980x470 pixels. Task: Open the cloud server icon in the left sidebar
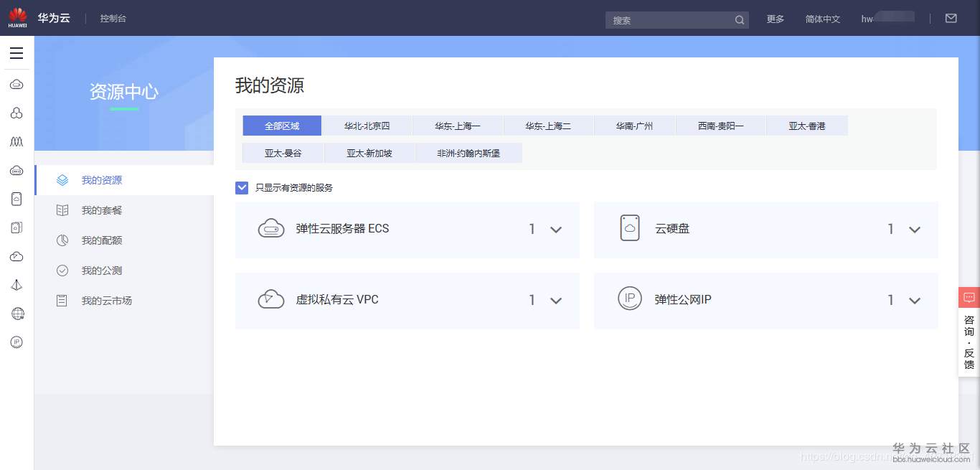click(x=17, y=85)
